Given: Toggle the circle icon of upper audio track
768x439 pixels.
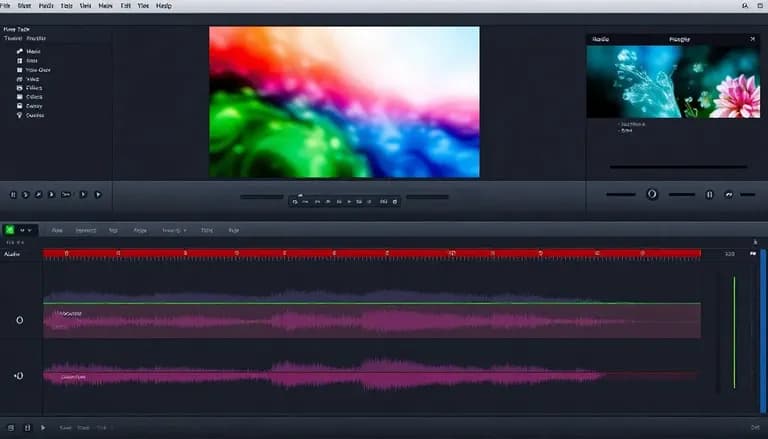Looking at the screenshot, I should 20,320.
